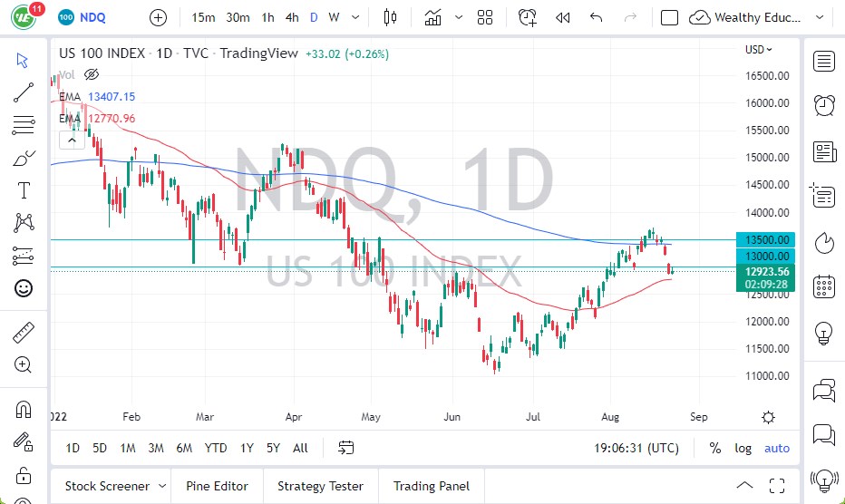
Task: Click the 13500.00 price level label
Action: (768, 240)
